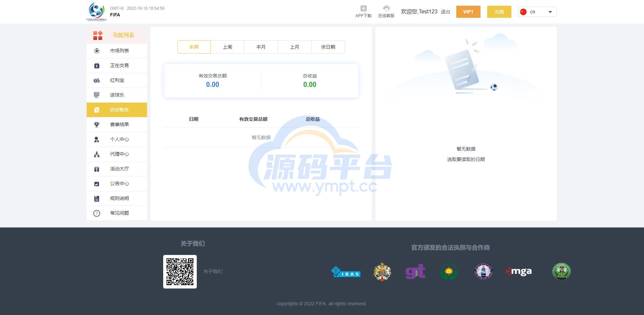
Task: Click the 选取要读取的日期 hint text
Action: pyautogui.click(x=466, y=160)
